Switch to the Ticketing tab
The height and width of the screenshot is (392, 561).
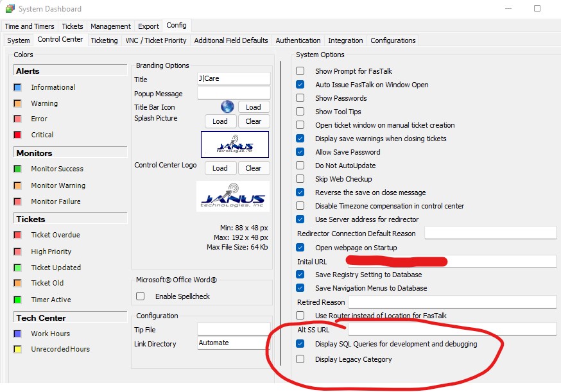point(104,40)
